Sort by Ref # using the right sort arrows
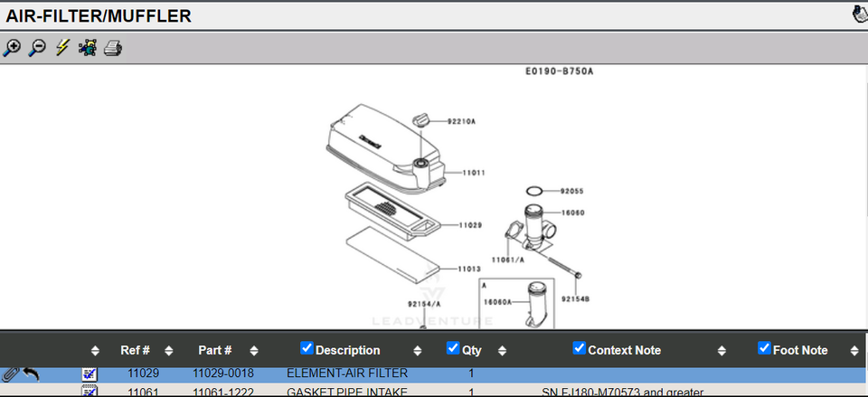 pyautogui.click(x=168, y=351)
